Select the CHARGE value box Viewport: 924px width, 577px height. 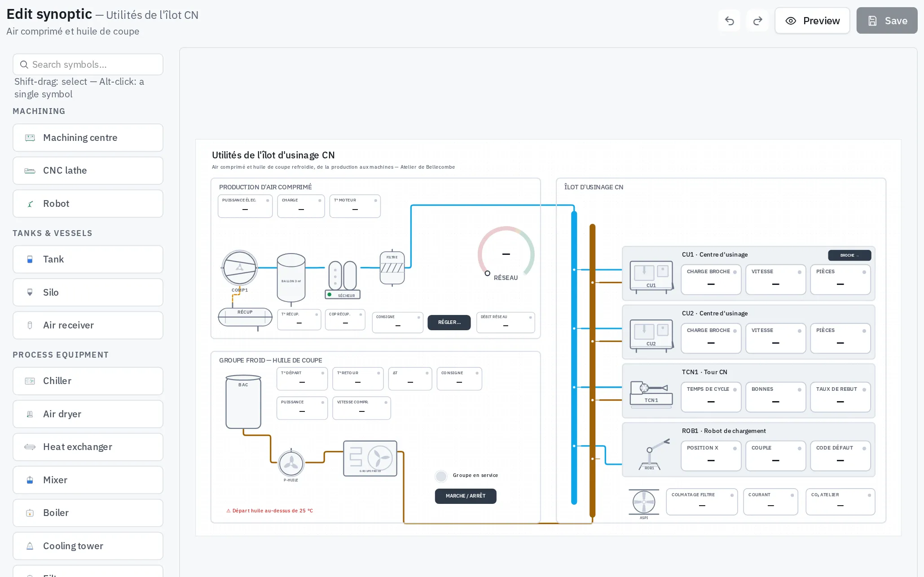click(x=301, y=206)
